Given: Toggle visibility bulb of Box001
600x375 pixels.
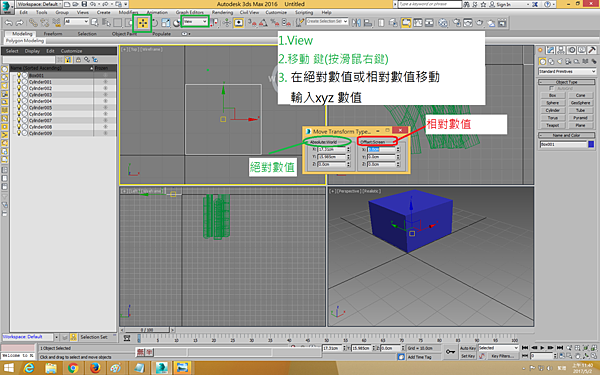Looking at the screenshot, I should [19, 75].
